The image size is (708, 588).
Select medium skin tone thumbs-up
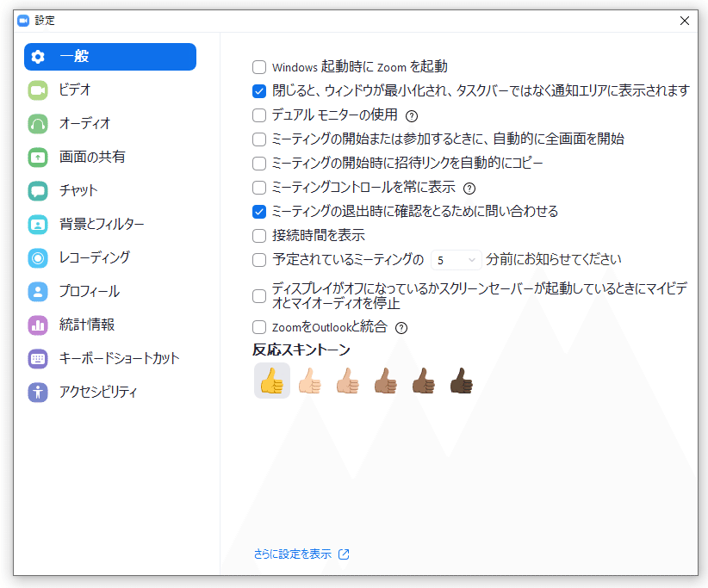386,381
